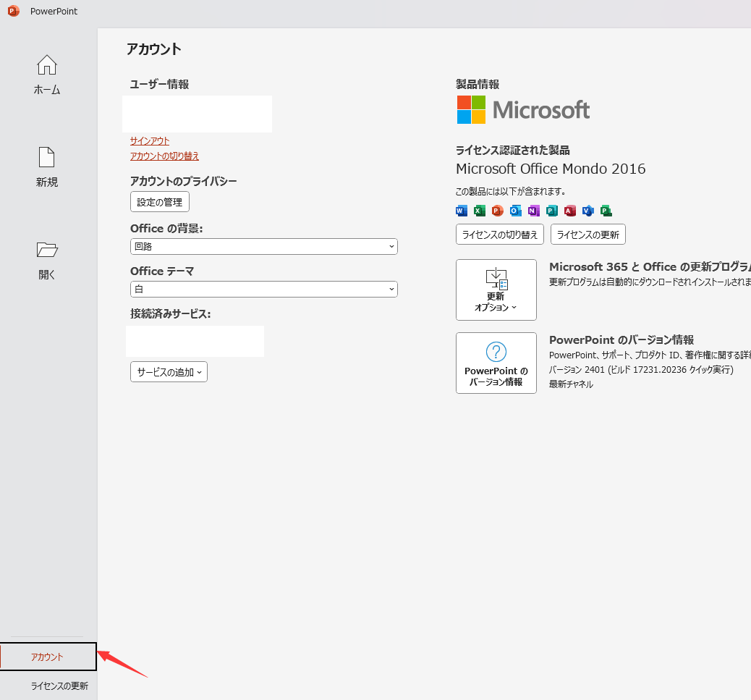
Task: Select アカウント tab in the sidebar
Action: tap(48, 657)
